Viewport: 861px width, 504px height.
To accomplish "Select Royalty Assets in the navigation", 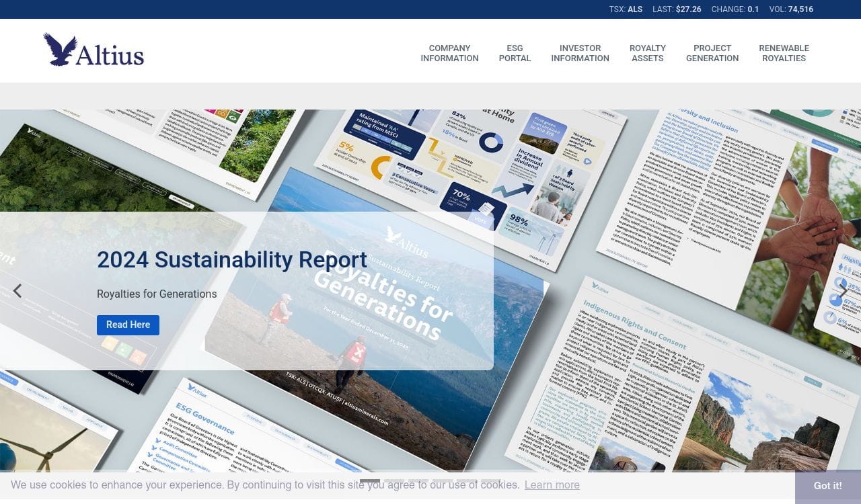I will pyautogui.click(x=647, y=53).
